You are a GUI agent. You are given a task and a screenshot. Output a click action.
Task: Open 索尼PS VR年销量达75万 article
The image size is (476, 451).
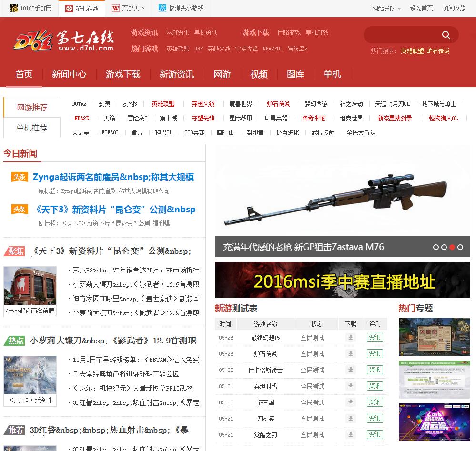136,270
